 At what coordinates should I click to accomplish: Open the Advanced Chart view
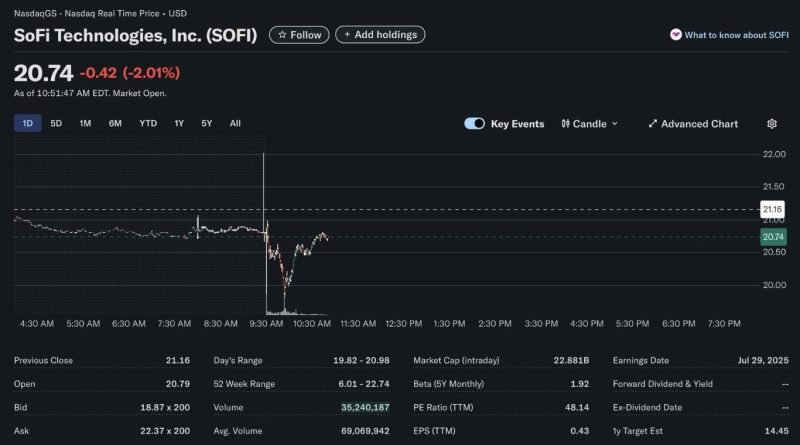click(x=693, y=124)
